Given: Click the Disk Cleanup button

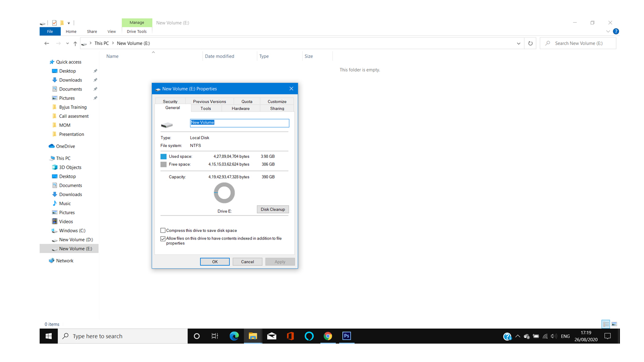Looking at the screenshot, I should 272,209.
